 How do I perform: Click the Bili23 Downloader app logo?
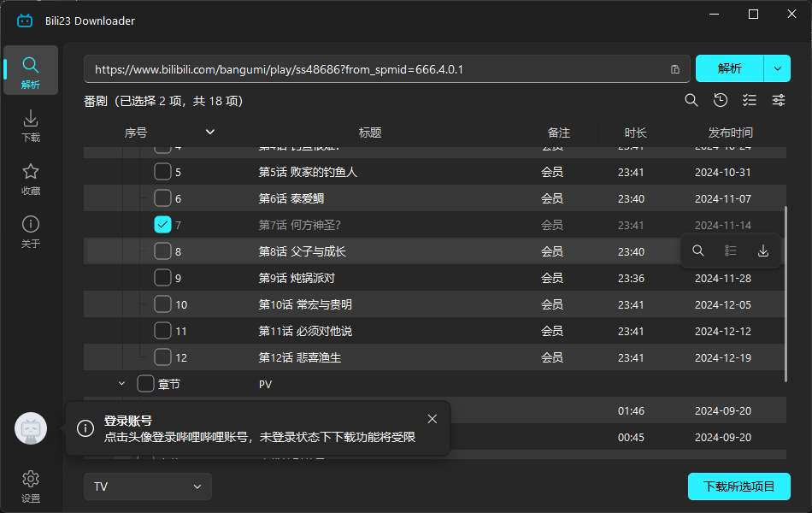[x=25, y=21]
